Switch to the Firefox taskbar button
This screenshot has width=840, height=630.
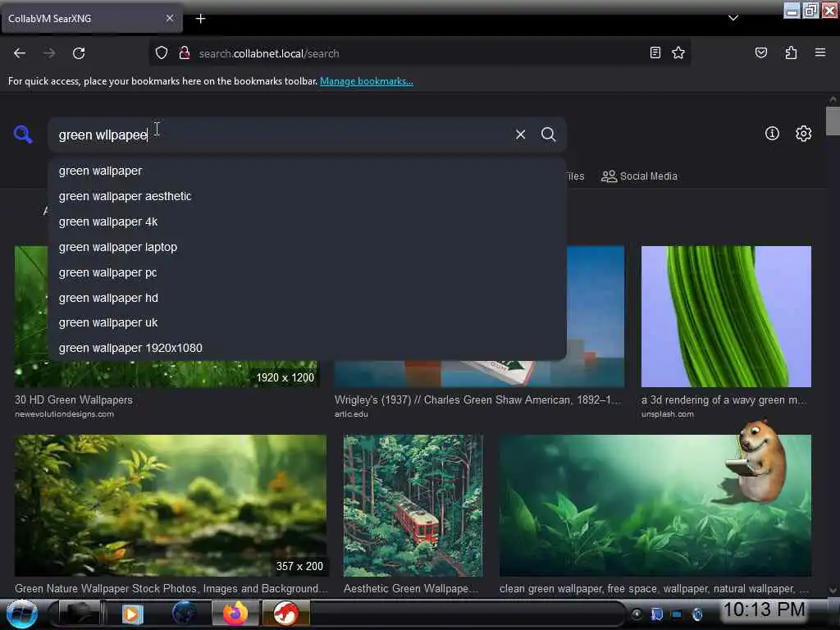pos(235,614)
